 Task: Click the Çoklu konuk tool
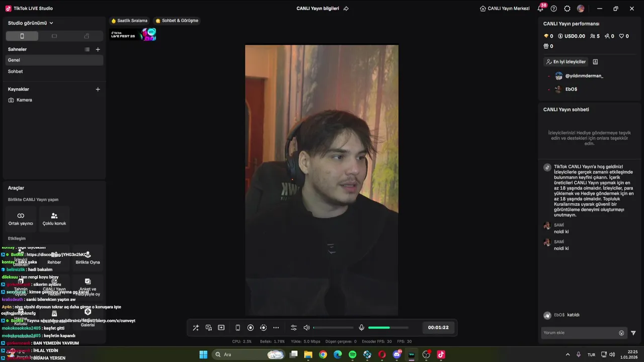(x=54, y=219)
